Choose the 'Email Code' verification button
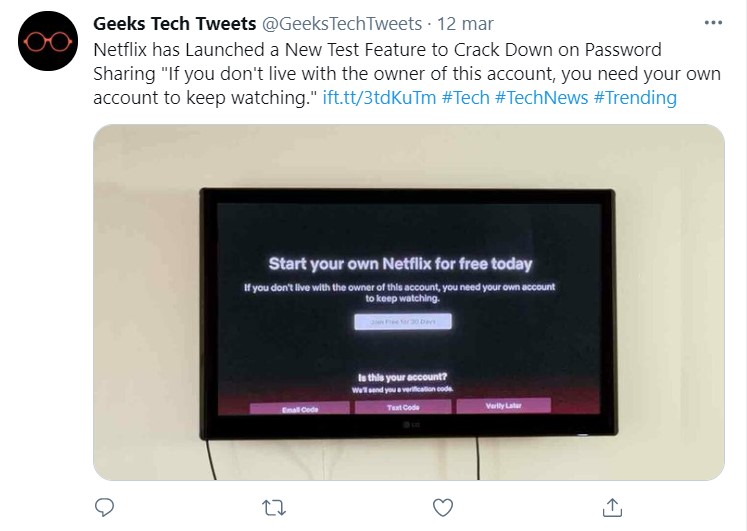Viewport: 747px width, 531px height. click(x=301, y=408)
